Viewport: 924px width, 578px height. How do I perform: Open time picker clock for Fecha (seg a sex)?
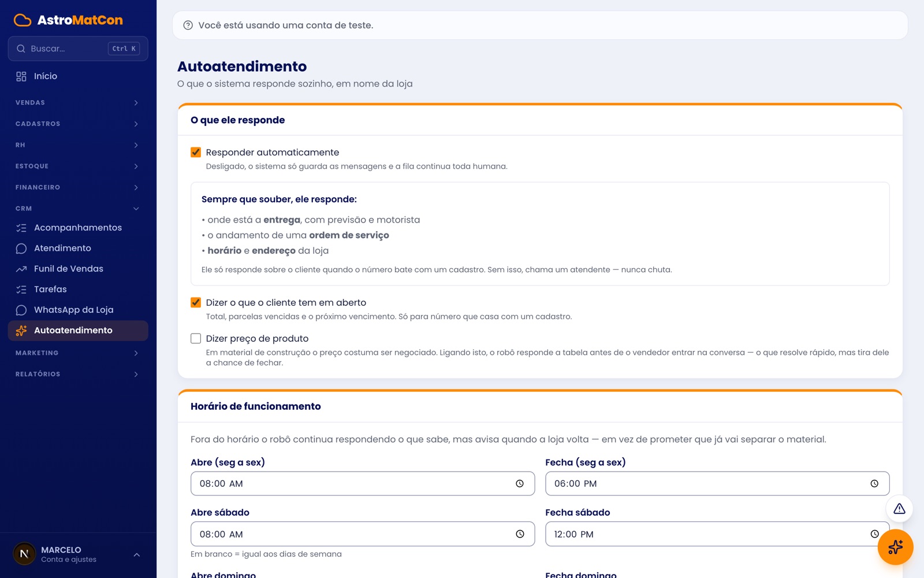(x=874, y=484)
